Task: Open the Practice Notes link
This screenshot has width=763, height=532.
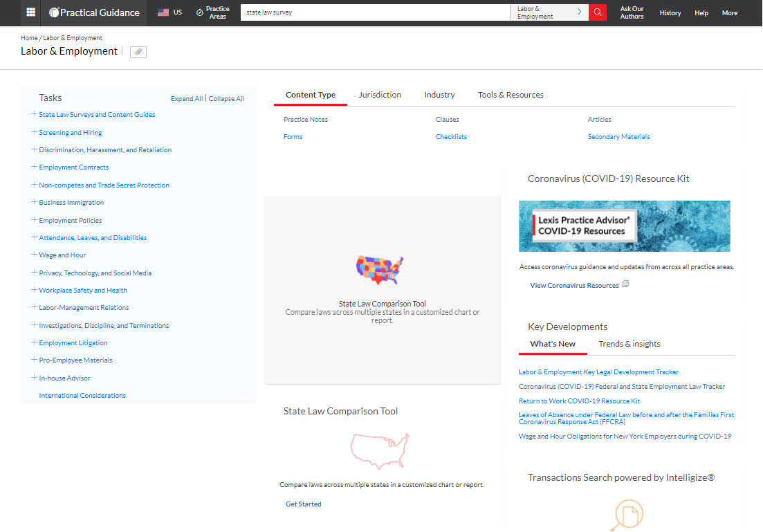Action: (x=306, y=119)
